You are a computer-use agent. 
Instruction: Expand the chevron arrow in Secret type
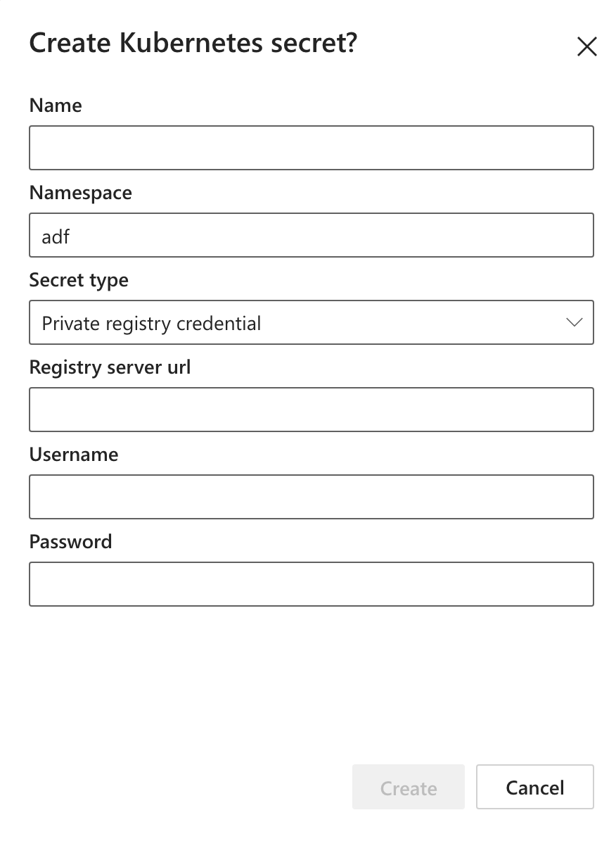pos(575,322)
